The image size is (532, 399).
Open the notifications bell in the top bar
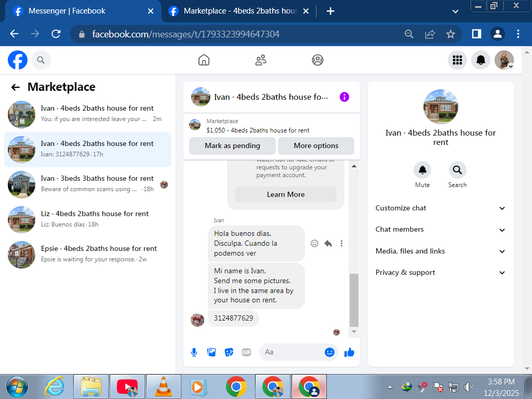click(x=481, y=60)
